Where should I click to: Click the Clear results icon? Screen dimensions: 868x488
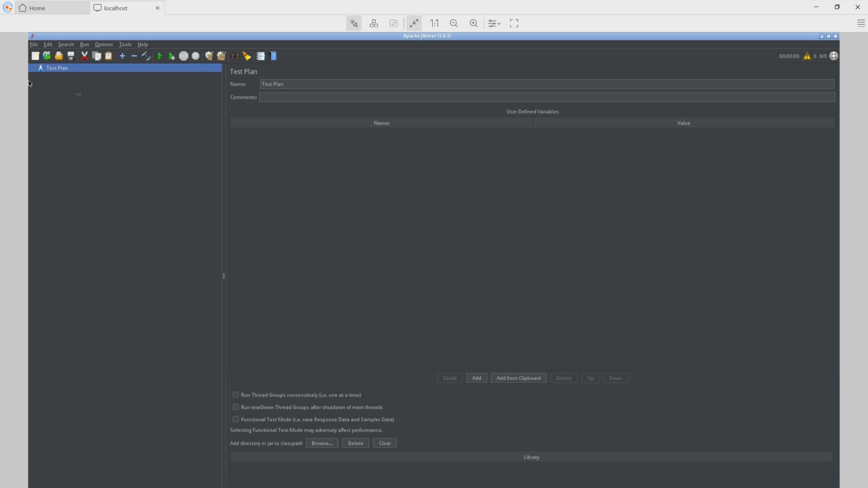(x=209, y=56)
